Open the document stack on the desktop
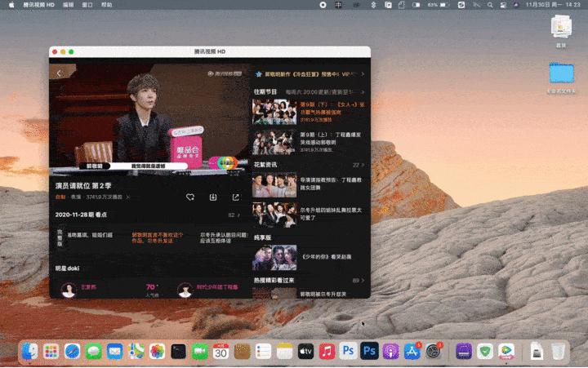588x368 pixels. (x=561, y=26)
